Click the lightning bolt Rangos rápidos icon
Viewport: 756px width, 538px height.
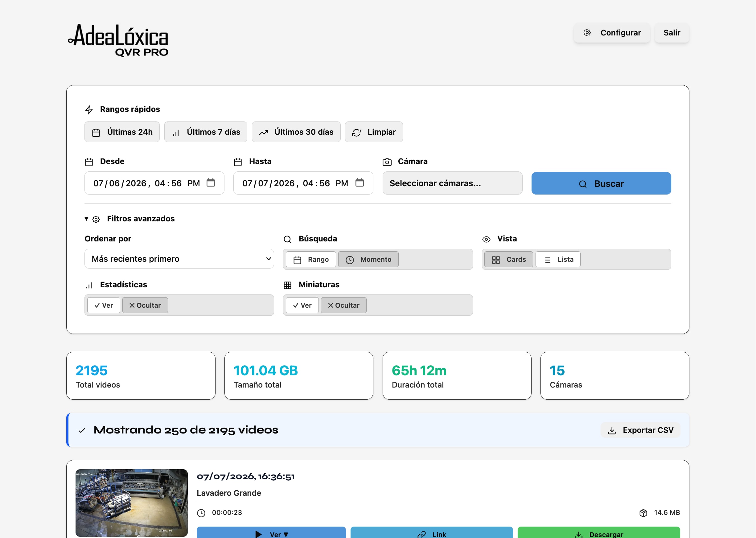(89, 110)
